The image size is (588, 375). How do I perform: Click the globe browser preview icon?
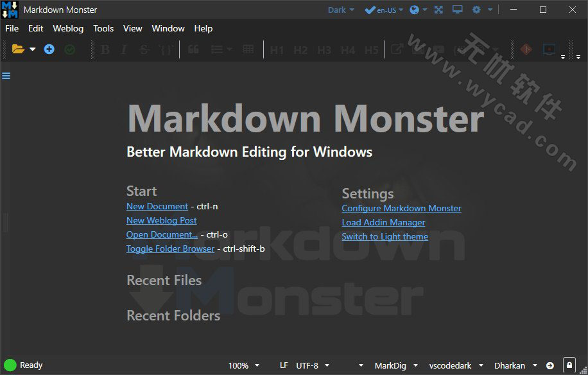click(x=414, y=10)
